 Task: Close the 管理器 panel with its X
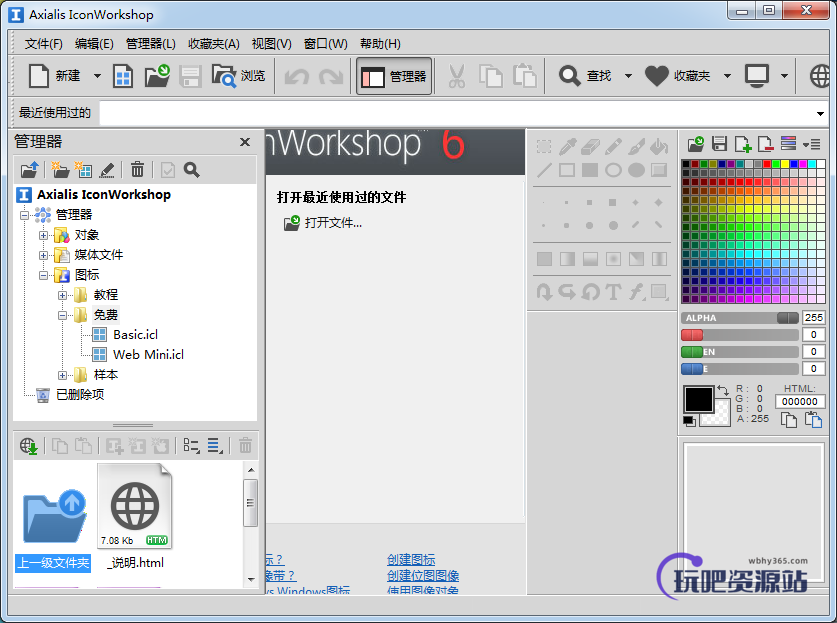tap(245, 142)
